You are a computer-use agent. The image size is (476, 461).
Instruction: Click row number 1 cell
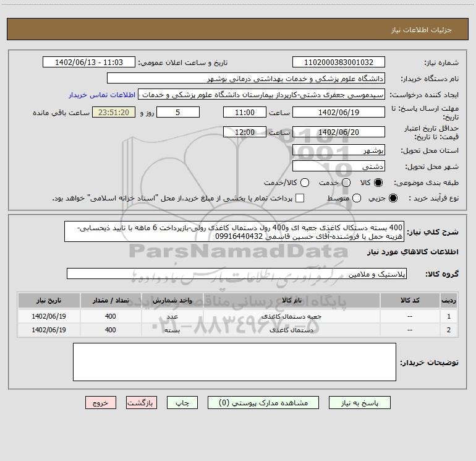pyautogui.click(x=449, y=316)
